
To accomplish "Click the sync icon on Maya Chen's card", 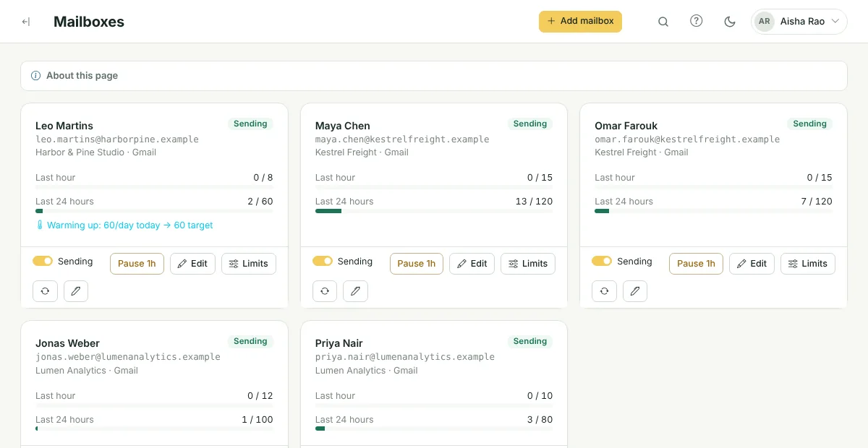I will point(325,291).
